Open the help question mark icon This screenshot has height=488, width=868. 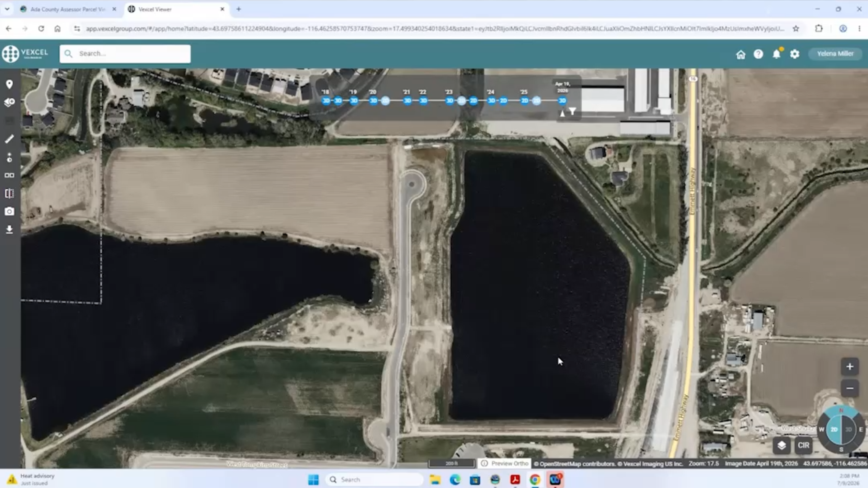tap(758, 54)
